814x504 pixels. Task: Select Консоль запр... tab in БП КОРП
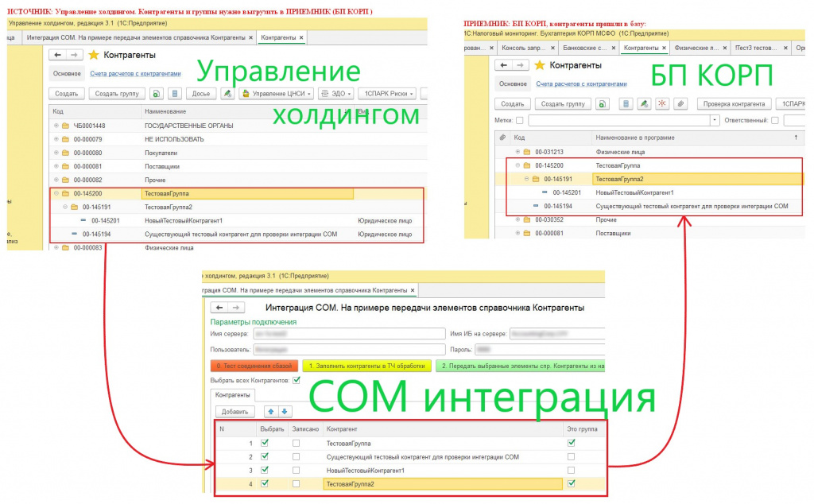coord(528,48)
